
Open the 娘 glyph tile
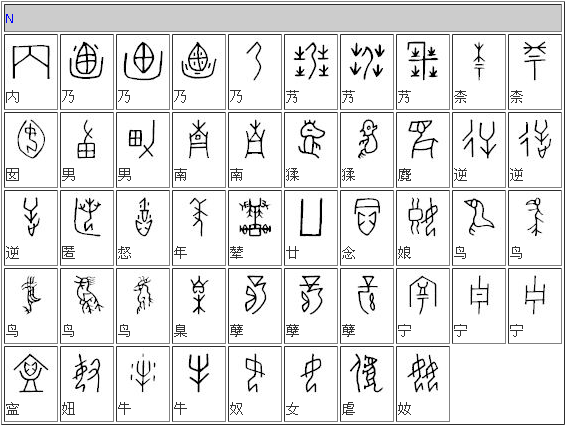click(x=423, y=228)
